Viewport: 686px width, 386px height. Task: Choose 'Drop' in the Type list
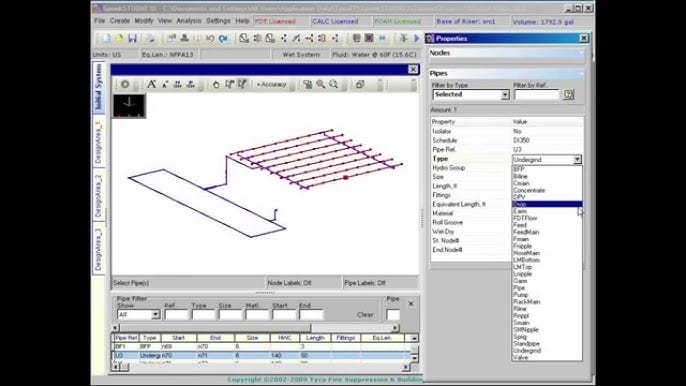click(547, 204)
